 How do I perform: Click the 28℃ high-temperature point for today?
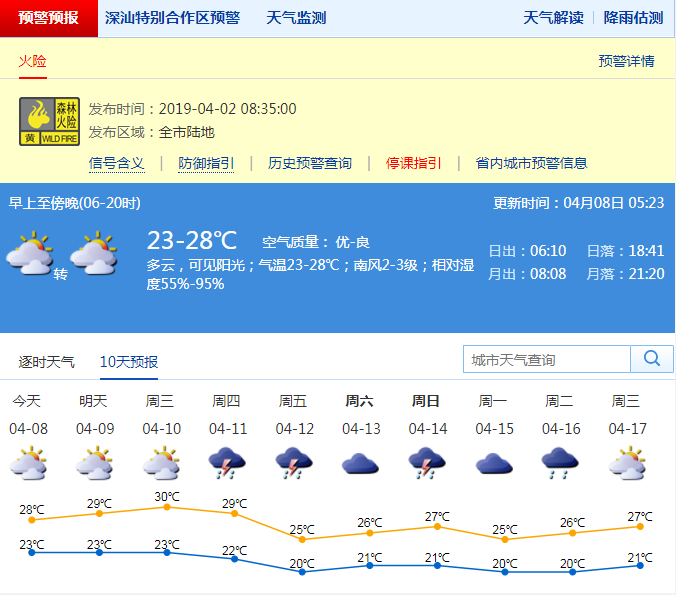32,520
